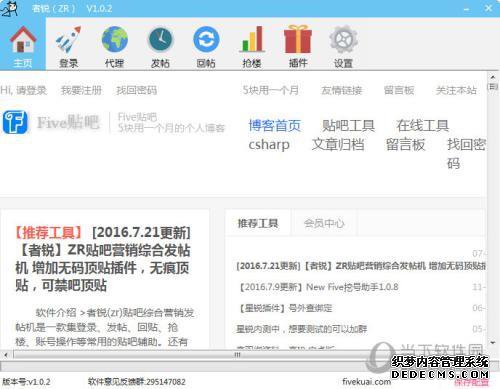
Task: Open the New Five抢号助手1.0.8 entry
Action: tap(319, 287)
